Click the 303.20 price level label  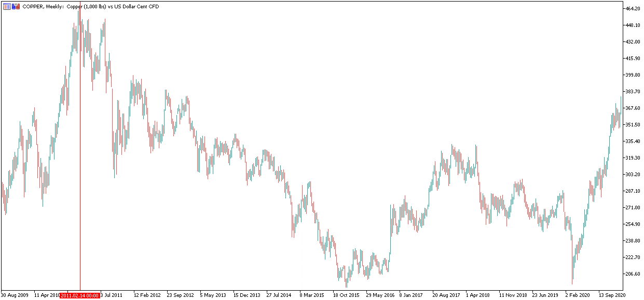tap(634, 175)
